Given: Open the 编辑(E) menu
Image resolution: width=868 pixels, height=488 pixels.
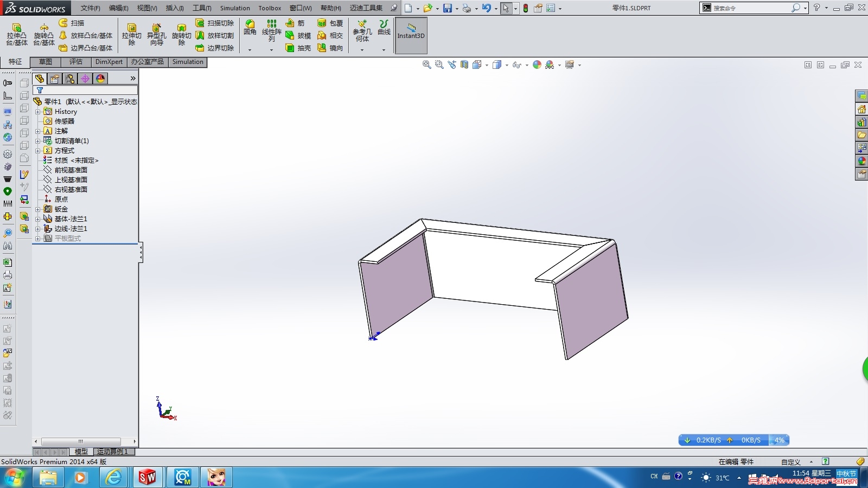Looking at the screenshot, I should click(118, 8).
